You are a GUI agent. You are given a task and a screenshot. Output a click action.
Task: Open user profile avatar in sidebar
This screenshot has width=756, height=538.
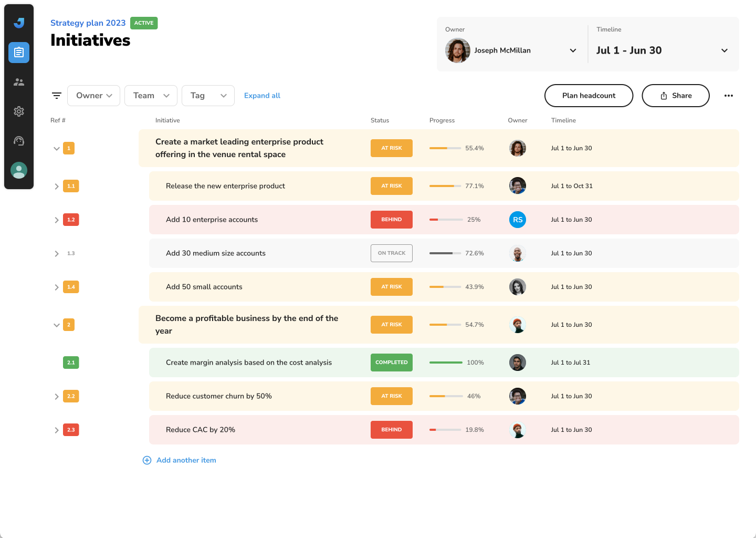(19, 170)
